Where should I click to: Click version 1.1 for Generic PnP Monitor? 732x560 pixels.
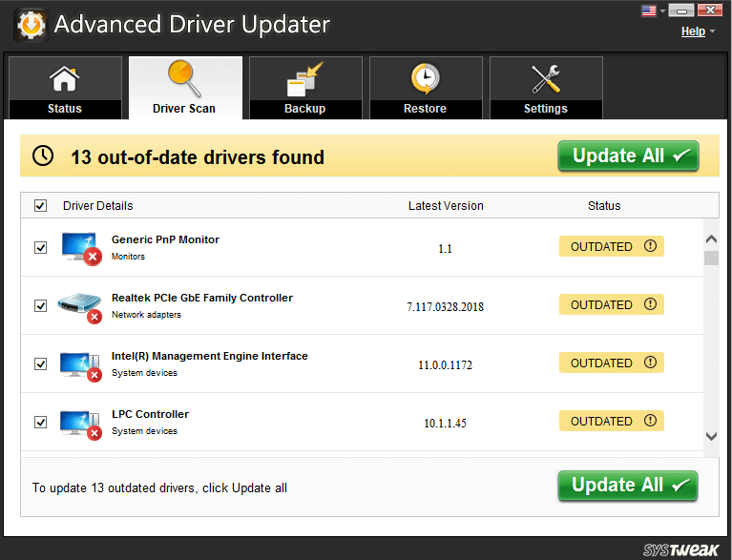click(445, 249)
